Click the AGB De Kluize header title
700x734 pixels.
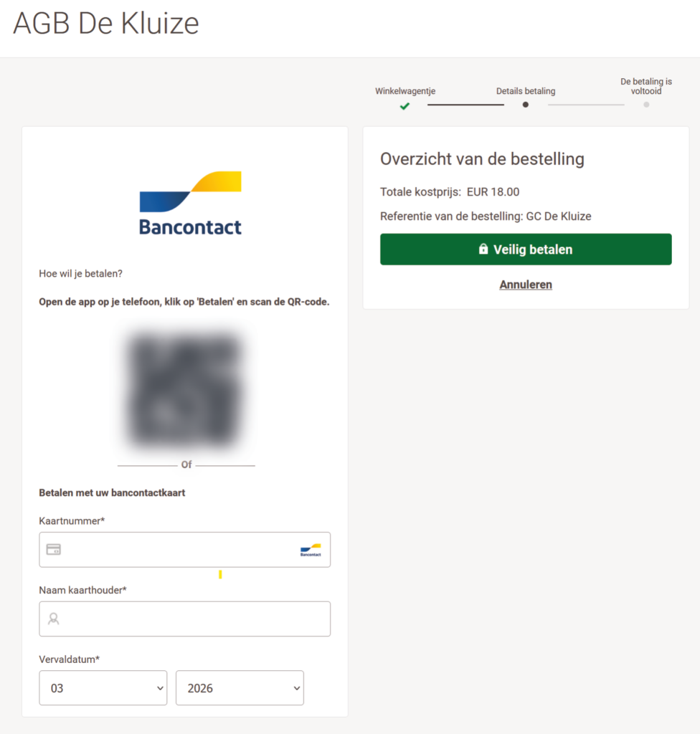tap(106, 24)
